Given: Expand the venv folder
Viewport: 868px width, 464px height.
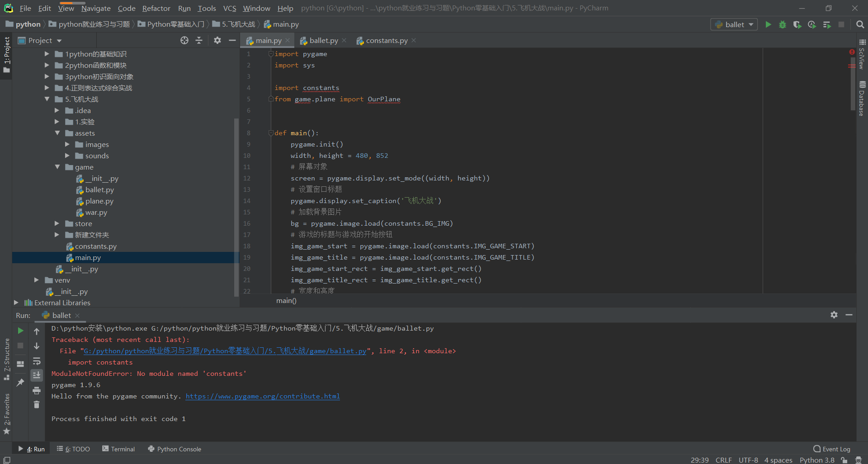Looking at the screenshot, I should pos(37,280).
